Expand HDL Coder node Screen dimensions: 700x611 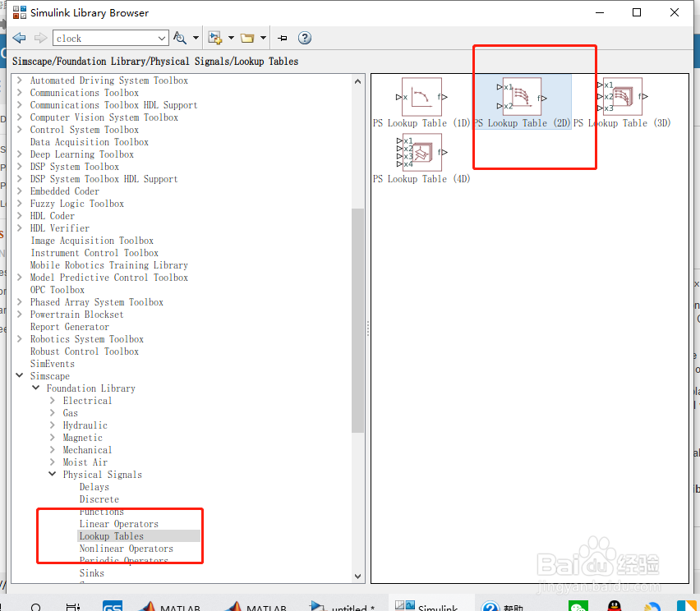click(19, 215)
